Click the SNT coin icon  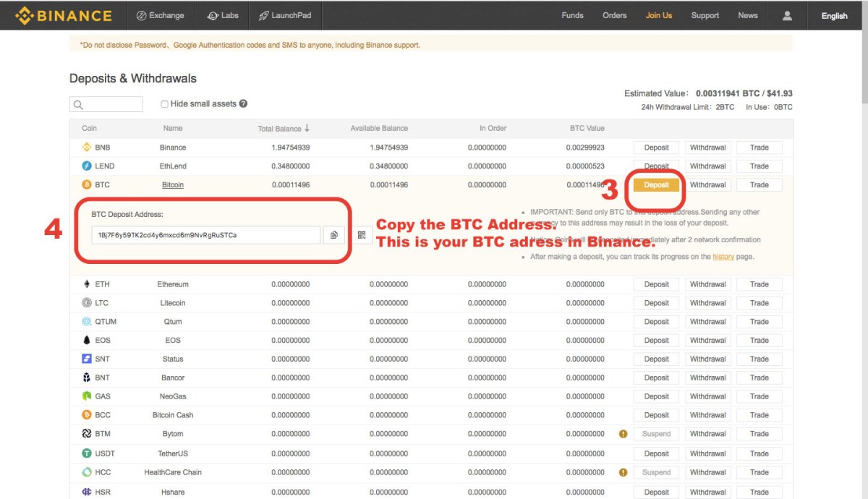[87, 359]
